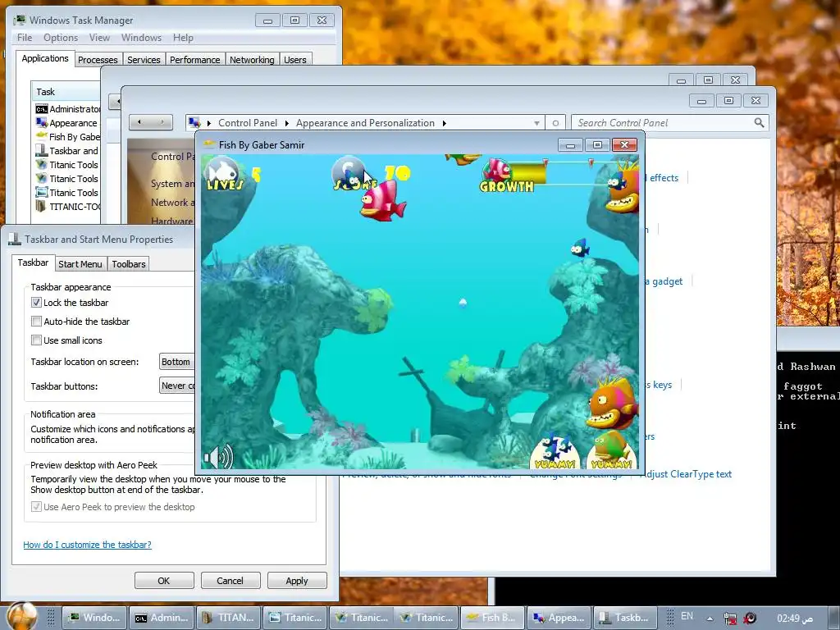Click Windows menu in Task Manager

coord(141,38)
